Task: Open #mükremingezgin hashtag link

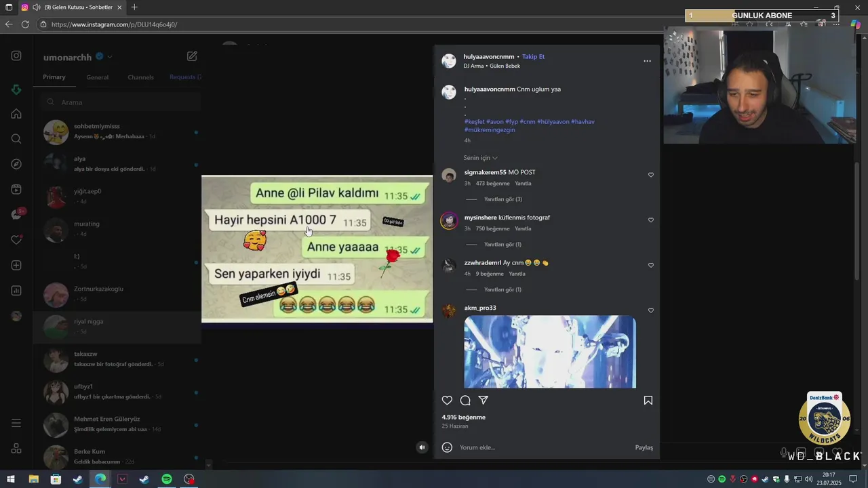Action: pyautogui.click(x=490, y=129)
